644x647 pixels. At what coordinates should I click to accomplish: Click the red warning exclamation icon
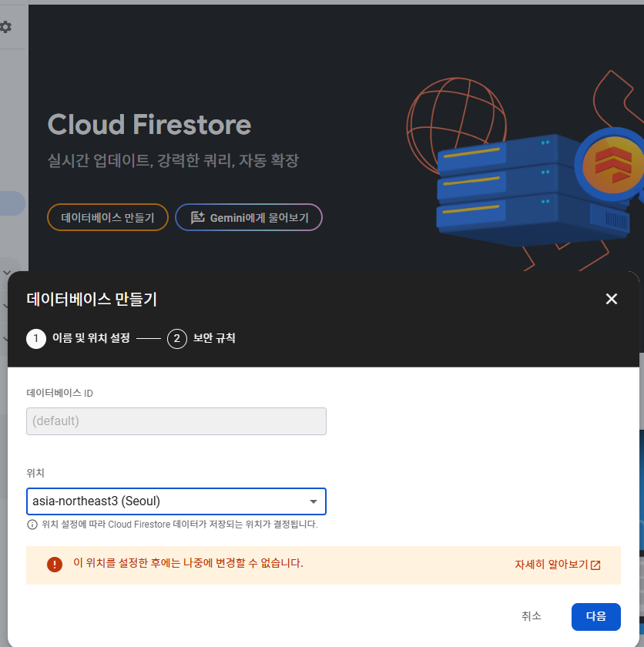55,564
